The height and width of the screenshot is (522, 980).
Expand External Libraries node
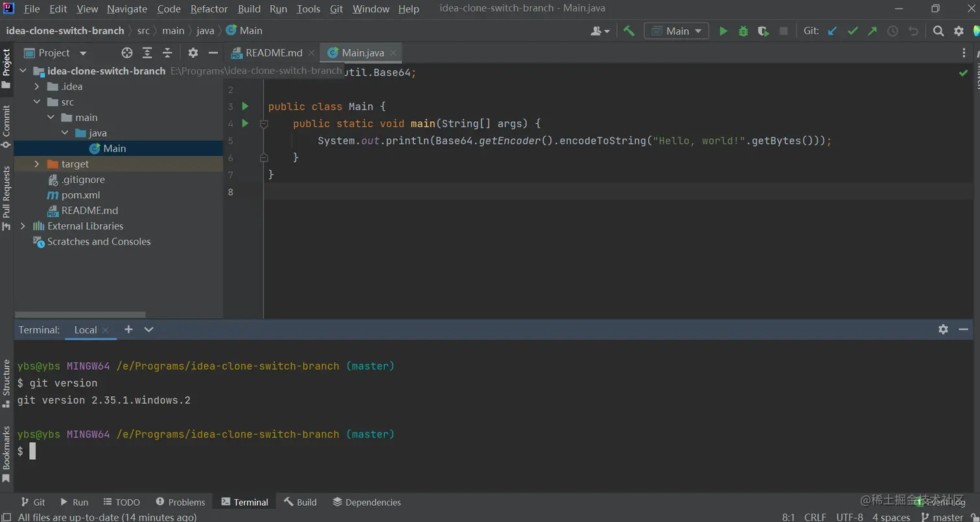point(23,226)
